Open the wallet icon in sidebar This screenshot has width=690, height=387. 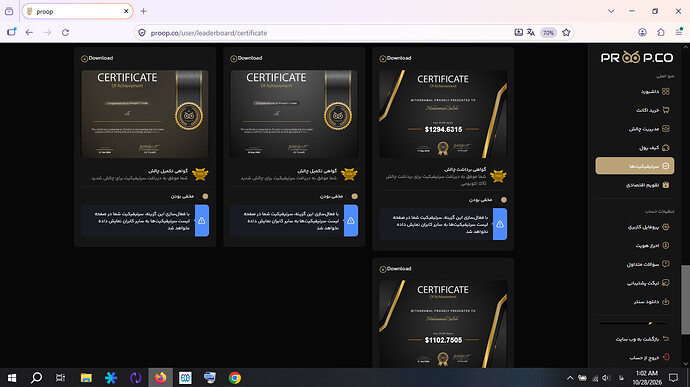665,147
